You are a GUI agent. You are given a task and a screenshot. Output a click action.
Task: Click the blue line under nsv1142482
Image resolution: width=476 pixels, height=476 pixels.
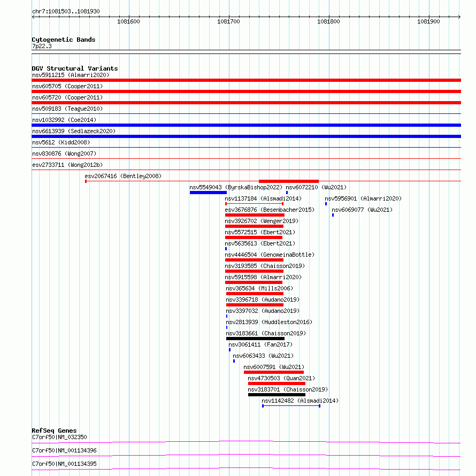pos(291,406)
